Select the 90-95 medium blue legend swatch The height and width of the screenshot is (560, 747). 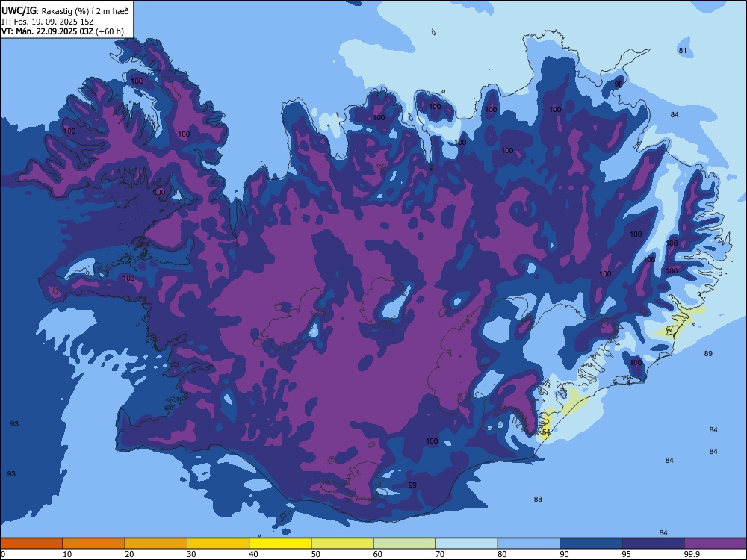tap(591, 544)
